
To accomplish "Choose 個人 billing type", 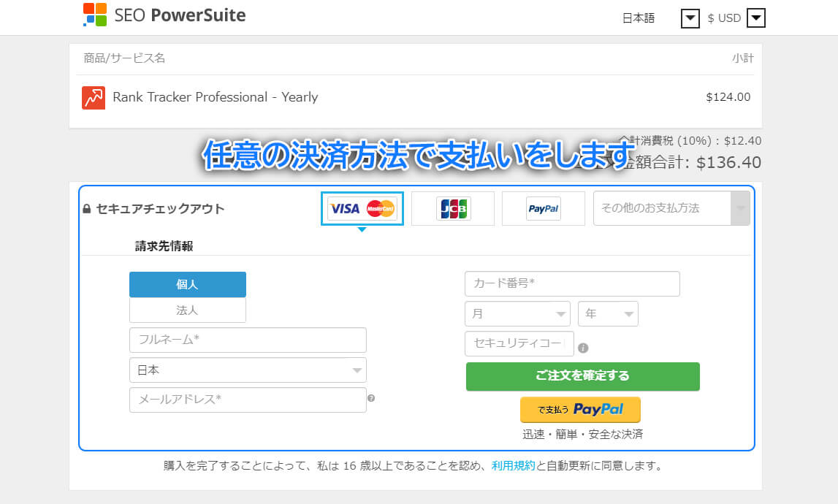I will (188, 284).
